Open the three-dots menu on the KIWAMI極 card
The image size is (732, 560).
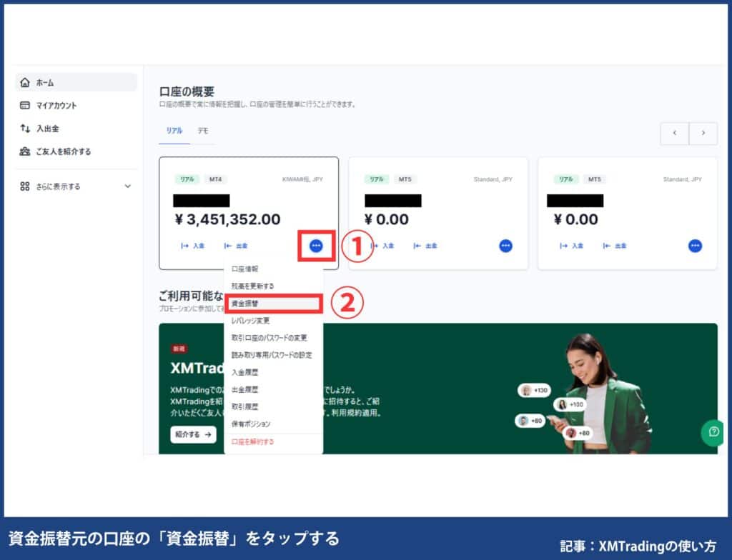[x=316, y=246]
